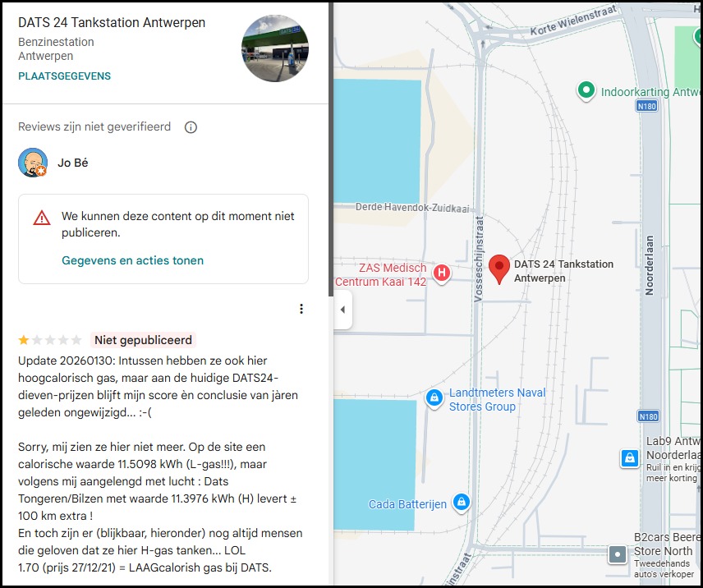Open the three-dot review options menu
Image resolution: width=703 pixels, height=588 pixels.
[x=301, y=309]
